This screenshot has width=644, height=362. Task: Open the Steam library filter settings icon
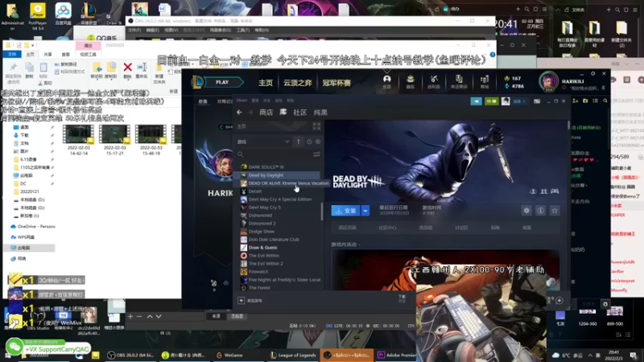[316, 154]
